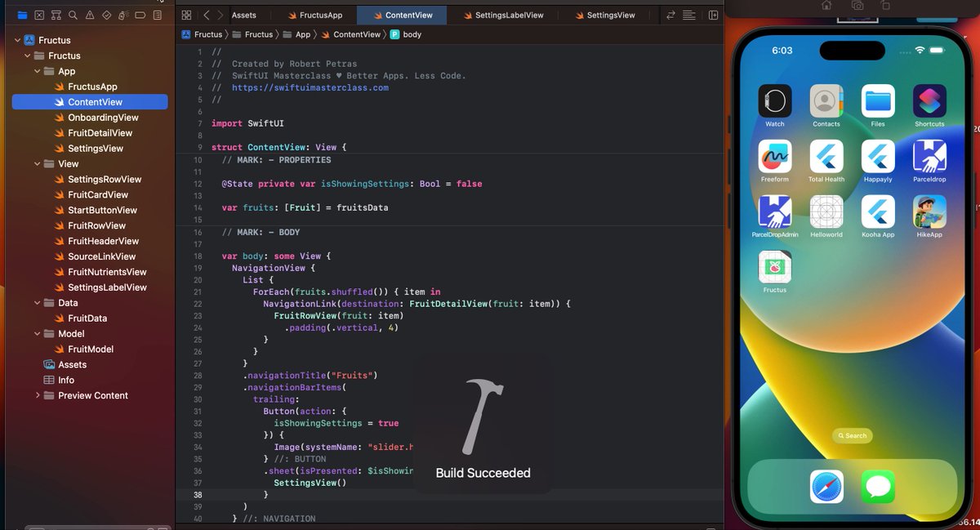Rotate the Simulator device
980x530 pixels.
886,5
